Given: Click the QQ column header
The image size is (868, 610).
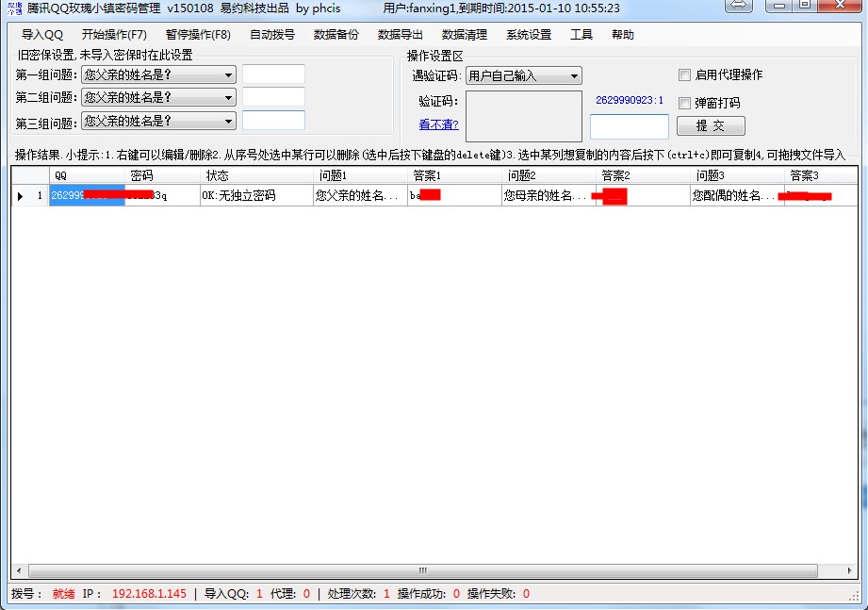Looking at the screenshot, I should 87,175.
